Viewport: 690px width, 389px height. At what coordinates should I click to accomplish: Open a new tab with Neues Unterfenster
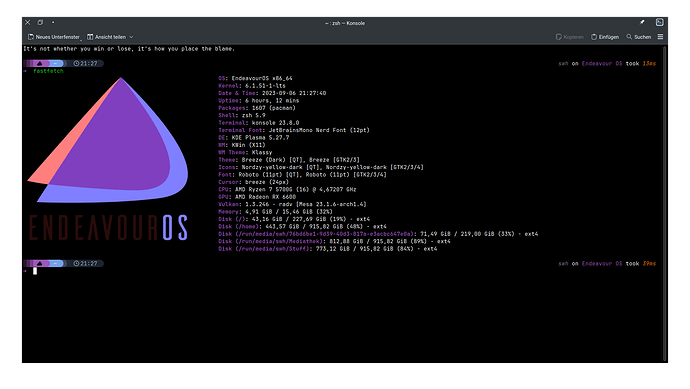54,37
